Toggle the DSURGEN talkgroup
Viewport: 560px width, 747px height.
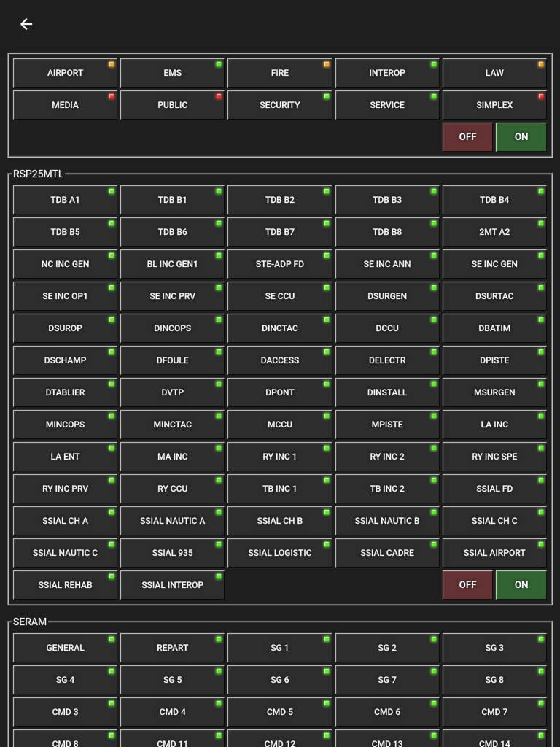pos(387,296)
